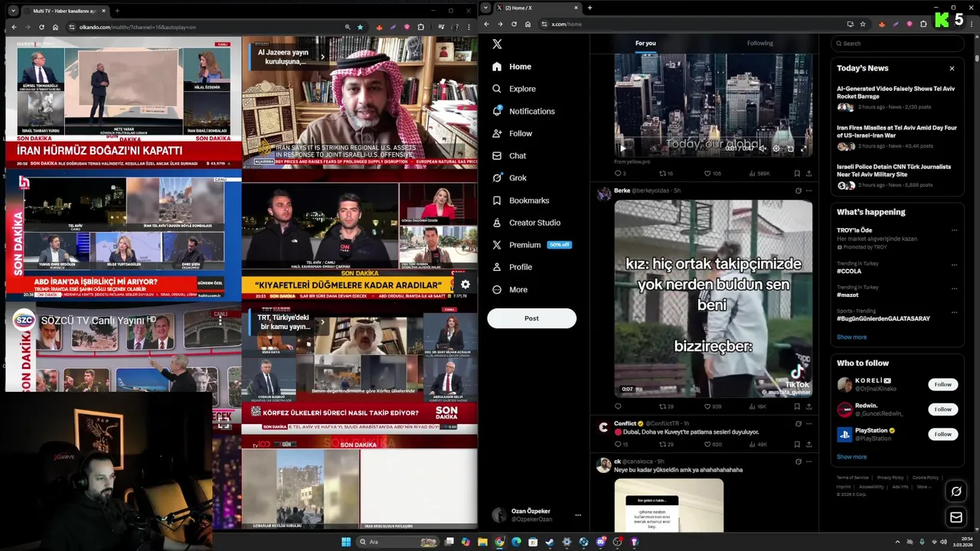
Task: Switch to the For you tab
Action: tap(645, 44)
